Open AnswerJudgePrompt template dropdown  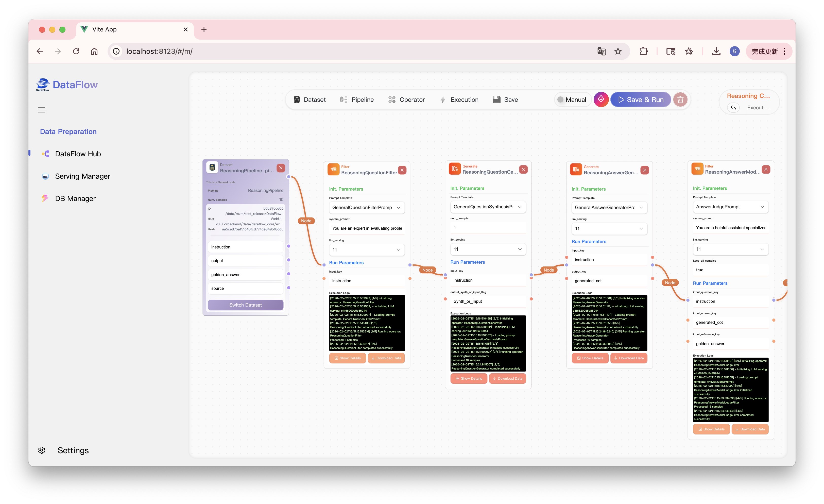(730, 207)
